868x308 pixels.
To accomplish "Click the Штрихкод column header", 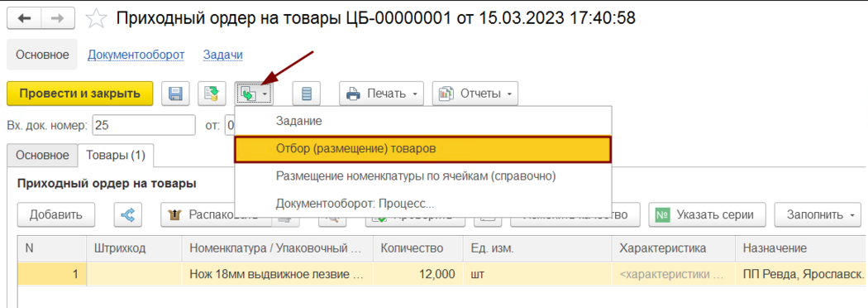I will tap(134, 248).
